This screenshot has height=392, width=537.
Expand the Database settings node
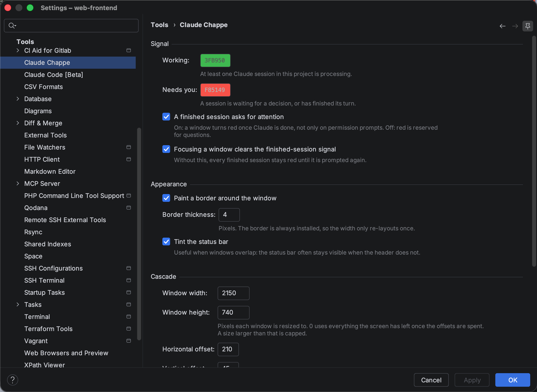(18, 99)
